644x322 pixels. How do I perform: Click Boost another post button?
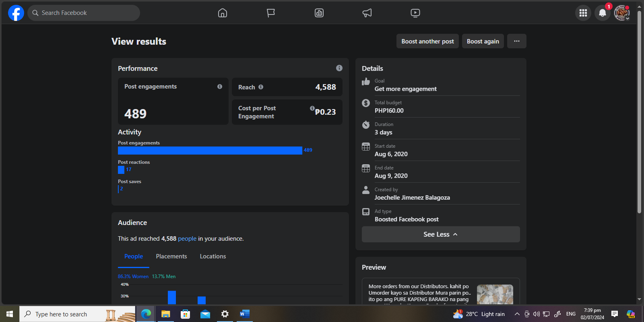[x=427, y=41]
